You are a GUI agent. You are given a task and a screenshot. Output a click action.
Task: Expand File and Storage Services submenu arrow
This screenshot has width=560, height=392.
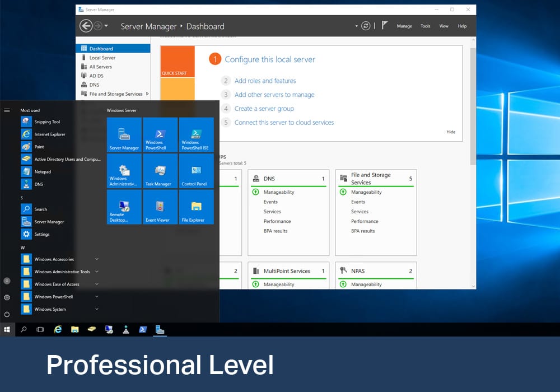point(147,94)
